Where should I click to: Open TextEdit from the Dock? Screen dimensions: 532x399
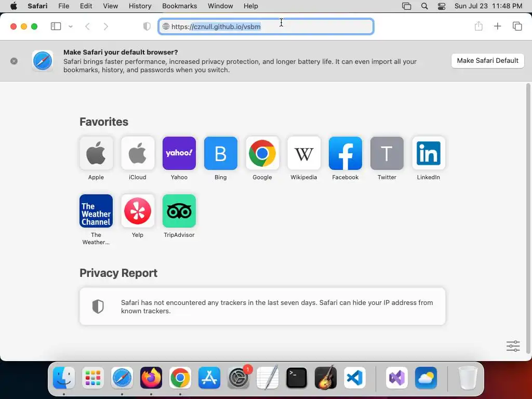(x=268, y=378)
